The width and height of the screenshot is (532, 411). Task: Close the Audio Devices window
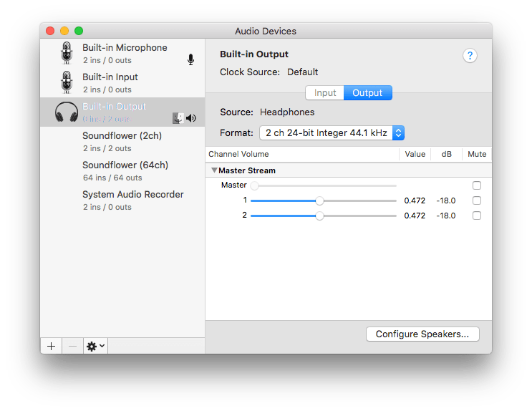50,31
